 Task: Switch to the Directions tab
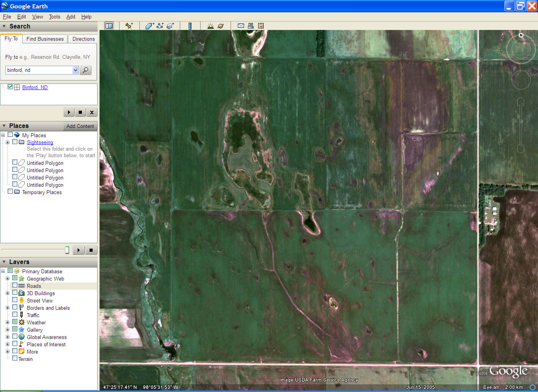[83, 39]
